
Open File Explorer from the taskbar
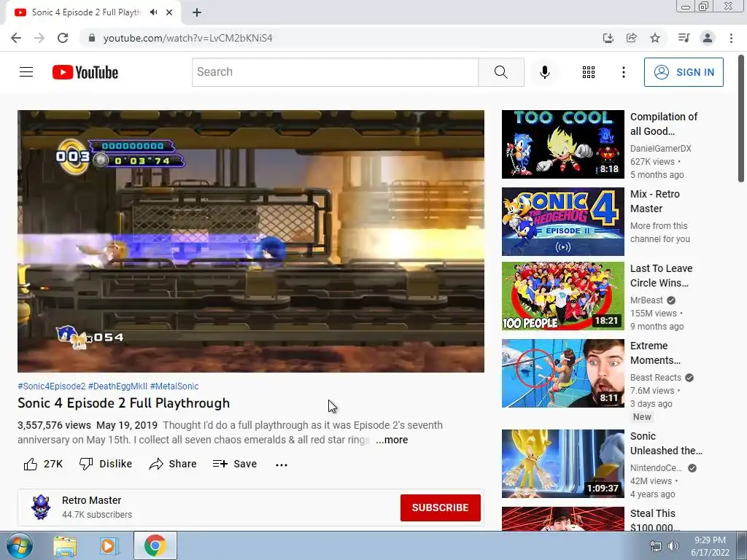pyautogui.click(x=65, y=545)
